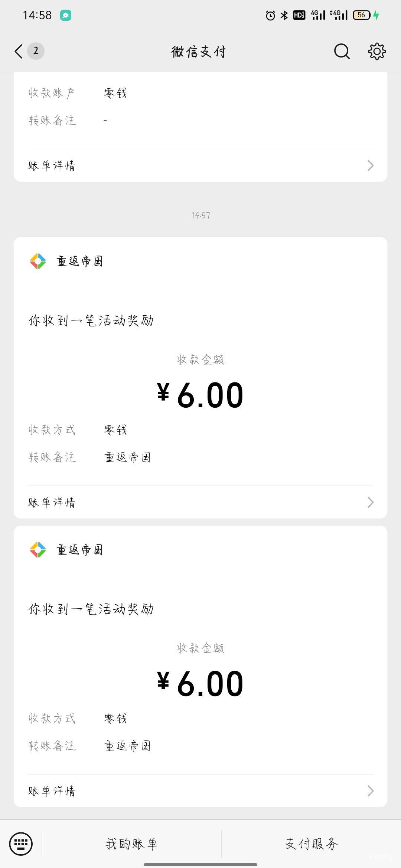Tap second 重返帝国 colorful logo

(38, 550)
